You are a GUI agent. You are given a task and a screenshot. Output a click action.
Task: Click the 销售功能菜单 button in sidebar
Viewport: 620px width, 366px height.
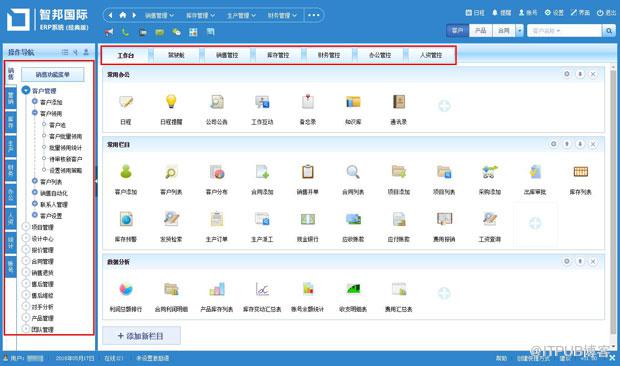(x=53, y=75)
